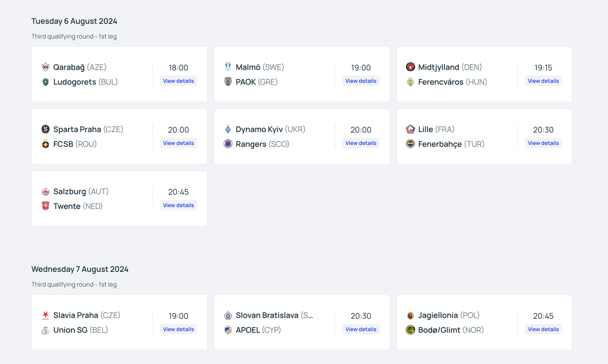Screen dimensions: 608x364
Task: Click the Rangers club crest
Action: (228, 144)
